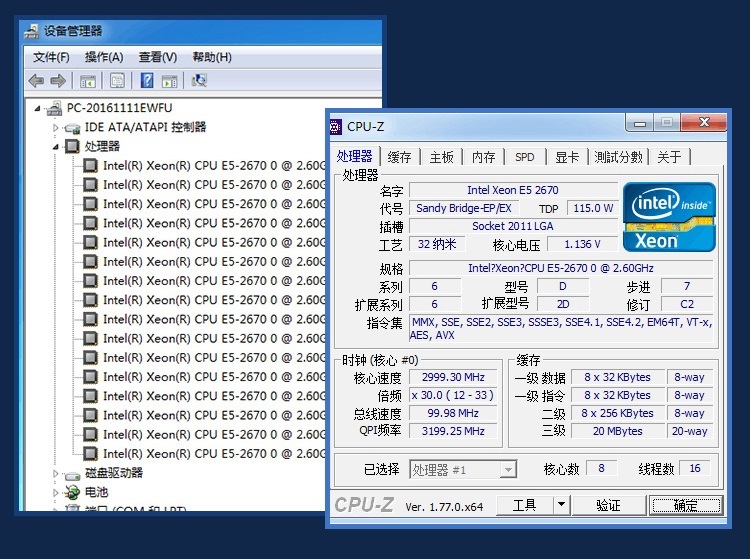Close the CPU-Z window
This screenshot has width=750, height=559.
click(x=704, y=122)
